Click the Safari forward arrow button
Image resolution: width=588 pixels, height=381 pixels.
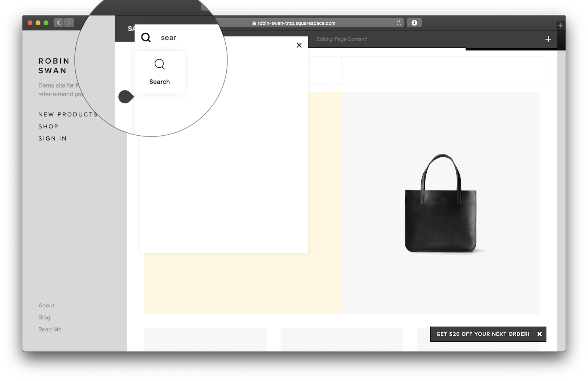[69, 23]
